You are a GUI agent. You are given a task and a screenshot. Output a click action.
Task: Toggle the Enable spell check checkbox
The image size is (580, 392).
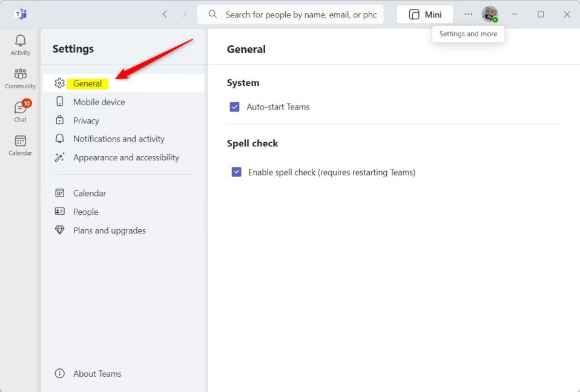click(x=236, y=172)
